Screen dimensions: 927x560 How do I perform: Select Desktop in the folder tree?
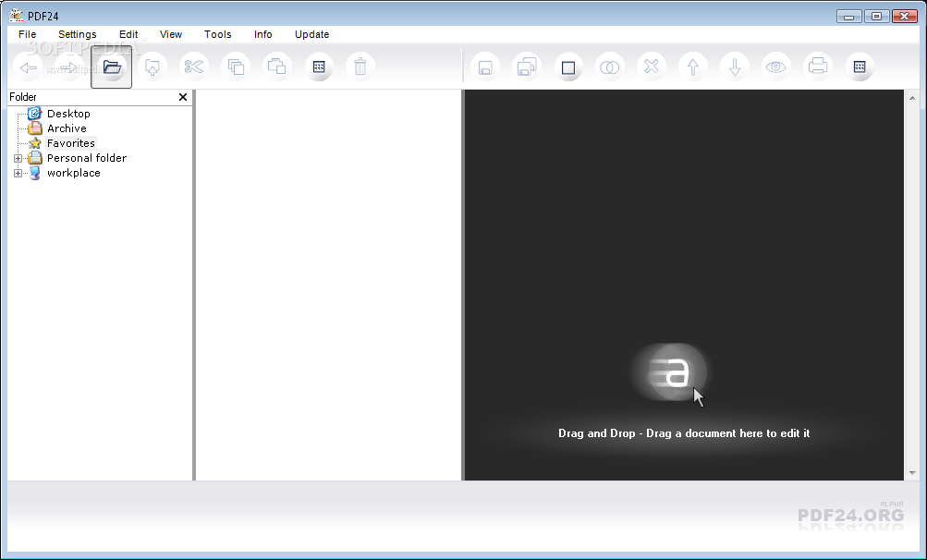pyautogui.click(x=68, y=114)
